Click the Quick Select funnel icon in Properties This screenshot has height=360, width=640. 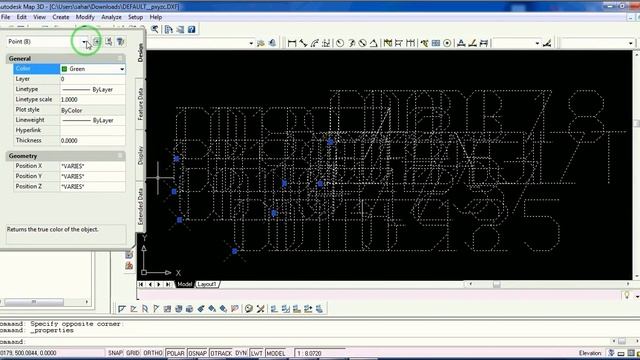coord(120,42)
